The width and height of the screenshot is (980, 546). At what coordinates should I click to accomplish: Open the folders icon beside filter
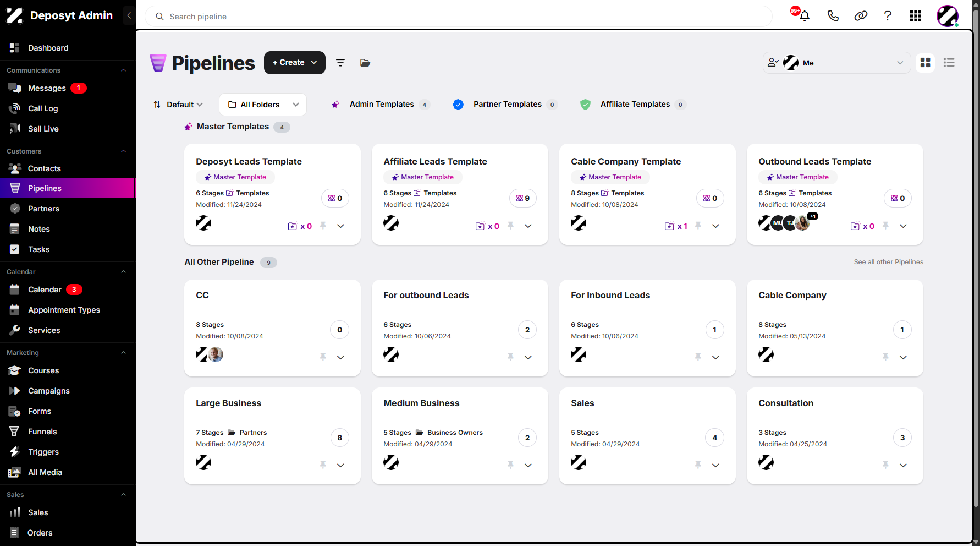click(365, 63)
